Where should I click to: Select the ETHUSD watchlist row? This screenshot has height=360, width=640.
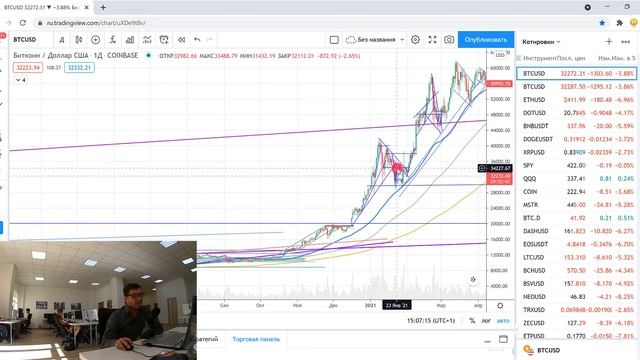pos(576,100)
